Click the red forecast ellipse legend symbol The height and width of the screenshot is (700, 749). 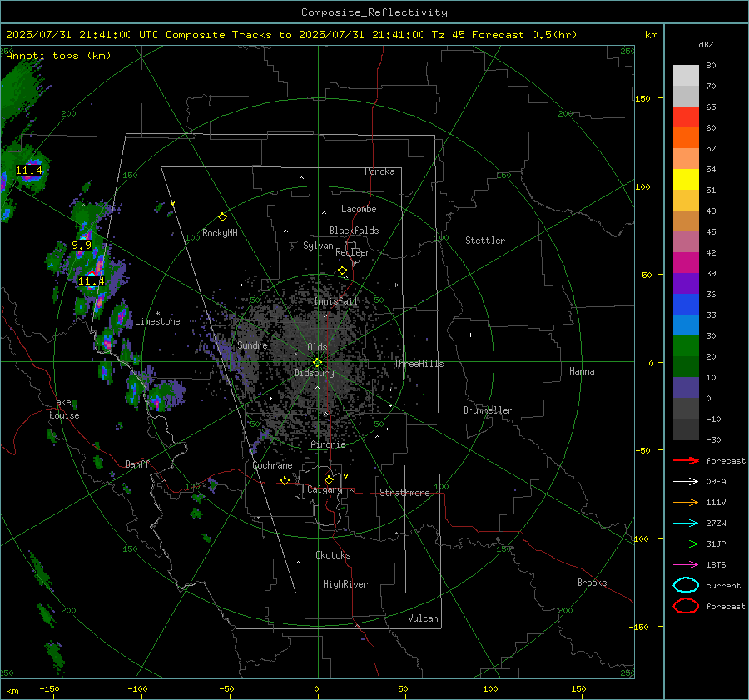tap(686, 606)
